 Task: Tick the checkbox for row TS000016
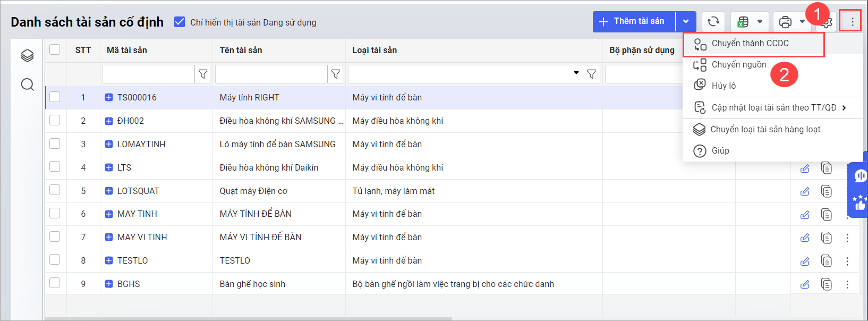pos(55,97)
